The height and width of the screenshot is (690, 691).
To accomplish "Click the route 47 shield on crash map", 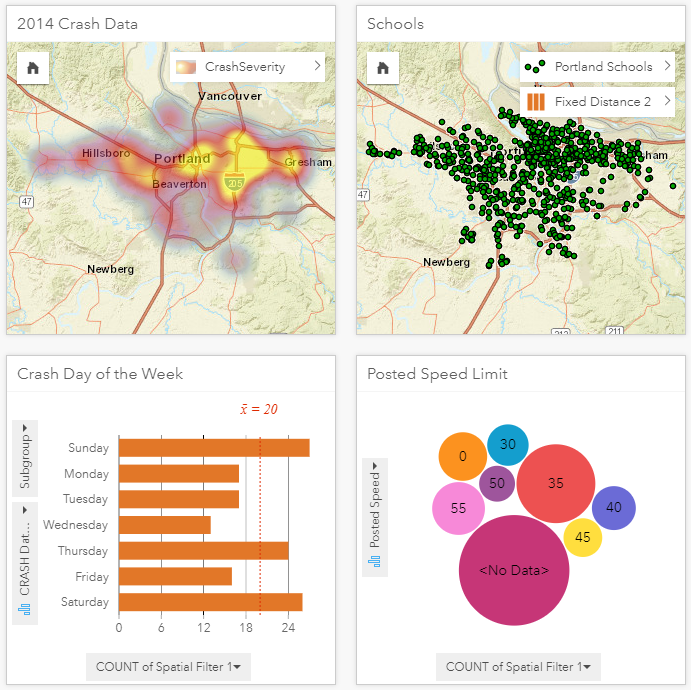I will tap(26, 202).
